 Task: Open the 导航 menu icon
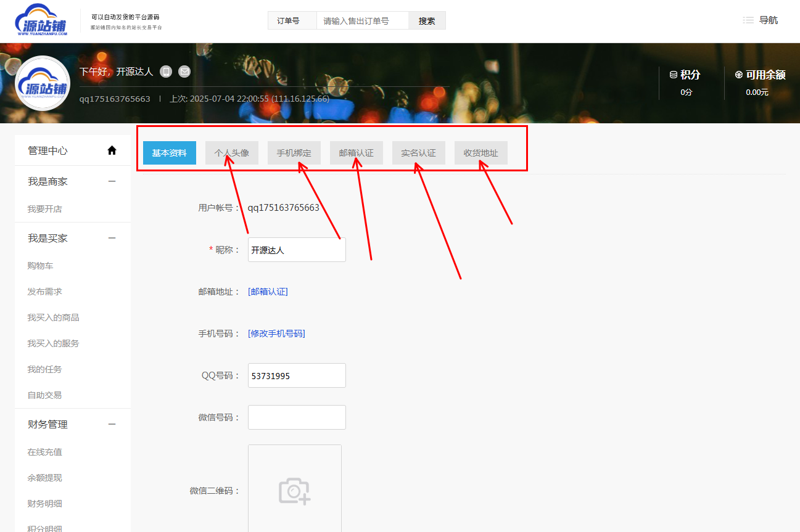(x=748, y=20)
